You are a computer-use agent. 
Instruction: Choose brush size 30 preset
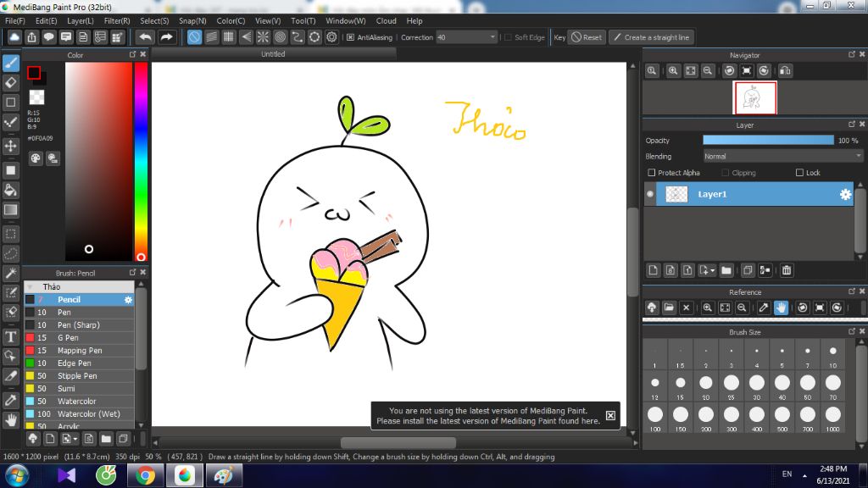(x=757, y=386)
